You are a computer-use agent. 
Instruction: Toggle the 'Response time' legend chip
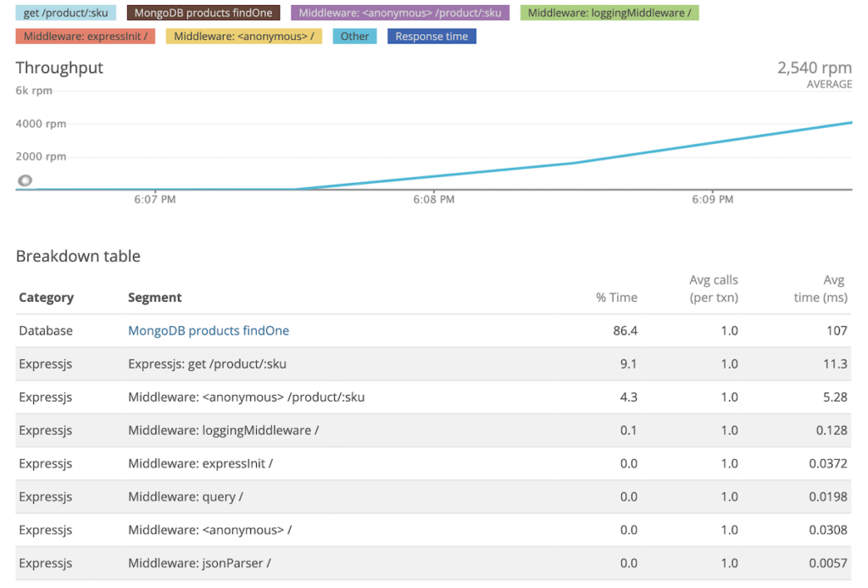click(x=431, y=36)
